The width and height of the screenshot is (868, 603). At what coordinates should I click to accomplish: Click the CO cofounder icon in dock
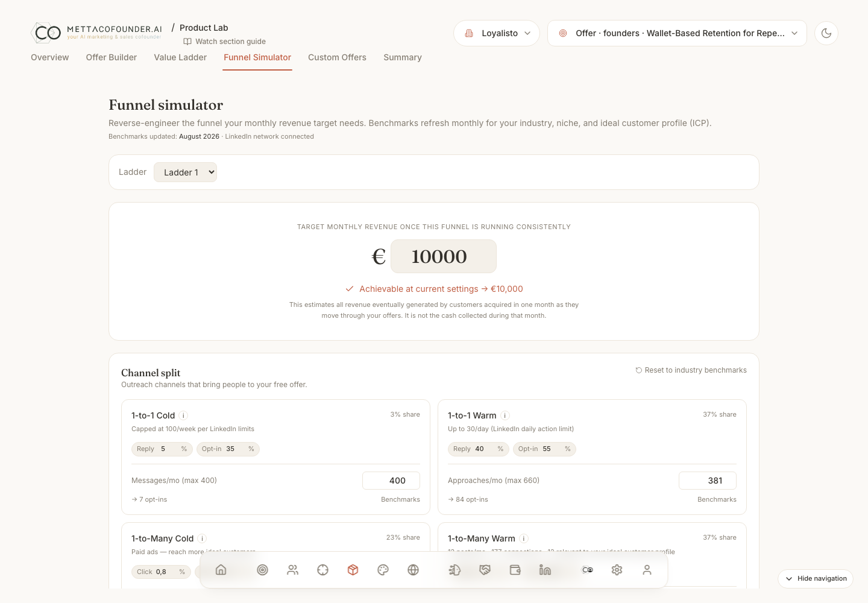[587, 570]
